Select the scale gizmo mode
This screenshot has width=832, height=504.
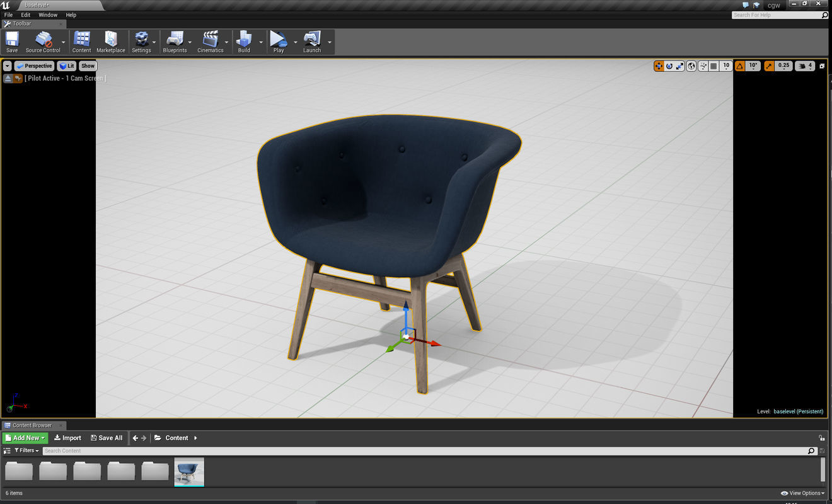679,66
